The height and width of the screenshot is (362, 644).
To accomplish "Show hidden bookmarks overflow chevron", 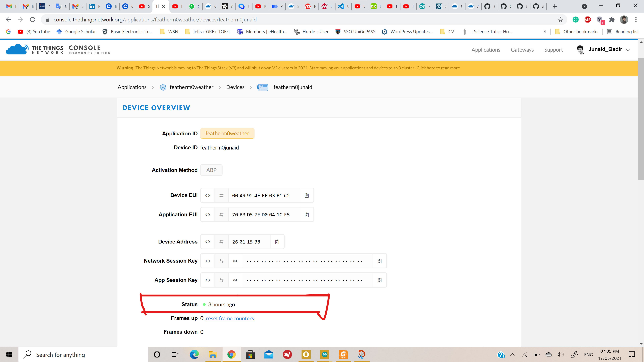I will click(x=545, y=32).
